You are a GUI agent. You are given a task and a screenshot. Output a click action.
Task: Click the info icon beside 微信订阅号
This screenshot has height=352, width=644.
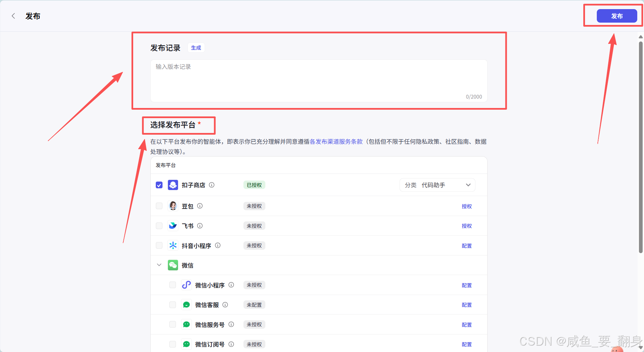click(231, 344)
